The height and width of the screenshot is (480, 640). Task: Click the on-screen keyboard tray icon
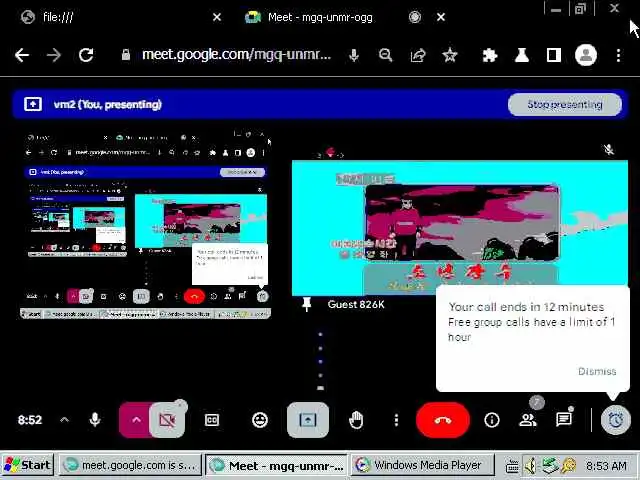[x=512, y=466]
